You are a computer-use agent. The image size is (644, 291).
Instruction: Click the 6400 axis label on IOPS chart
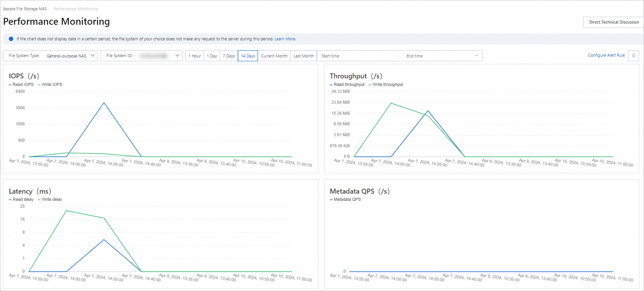(20, 91)
